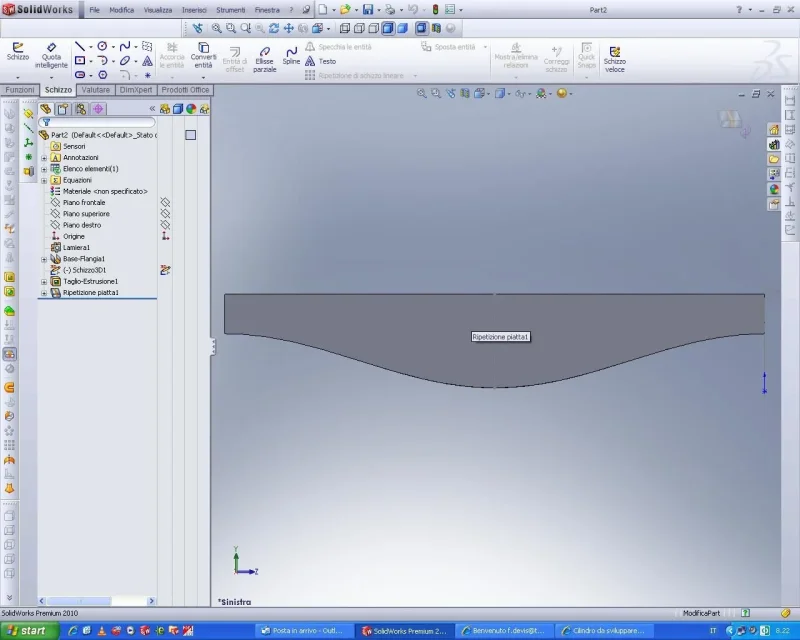The image size is (800, 640).
Task: Click the Open file folder icon
Action: (x=345, y=10)
